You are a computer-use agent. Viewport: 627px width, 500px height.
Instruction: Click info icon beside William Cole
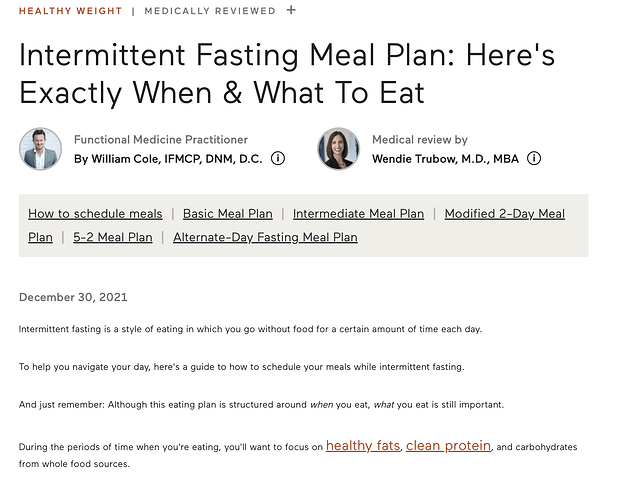278,158
